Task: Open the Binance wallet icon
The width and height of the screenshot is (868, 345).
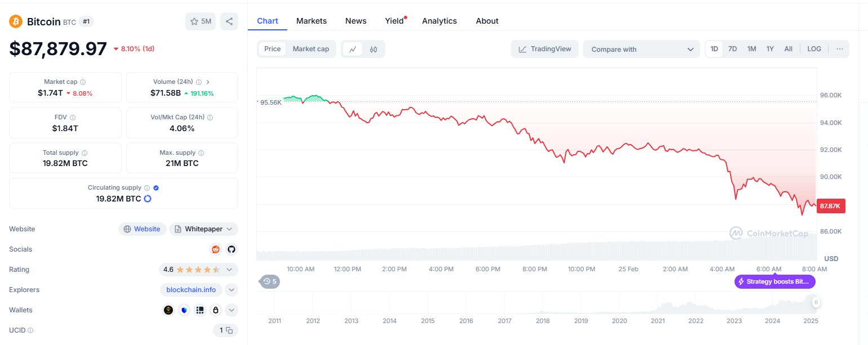Action: [168, 310]
